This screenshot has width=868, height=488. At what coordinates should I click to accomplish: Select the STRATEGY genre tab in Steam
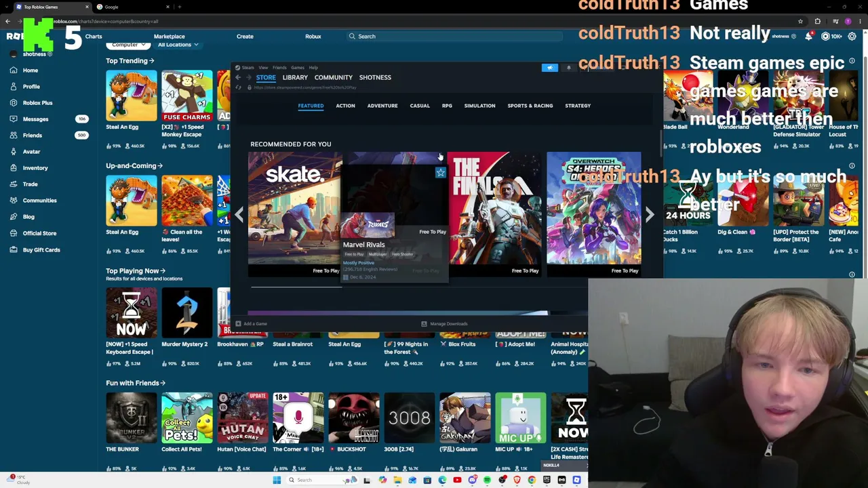pos(578,106)
